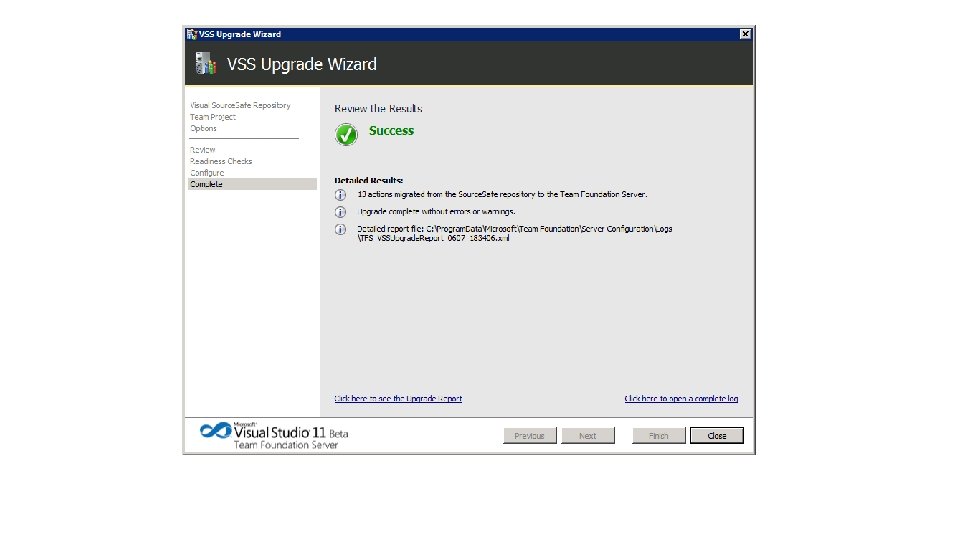Select the Options step in sidebar
The height and width of the screenshot is (540, 960).
tap(203, 129)
